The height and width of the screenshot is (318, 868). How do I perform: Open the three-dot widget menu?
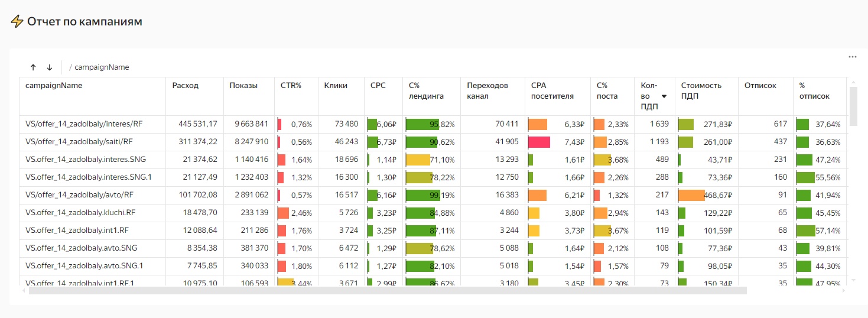click(853, 57)
